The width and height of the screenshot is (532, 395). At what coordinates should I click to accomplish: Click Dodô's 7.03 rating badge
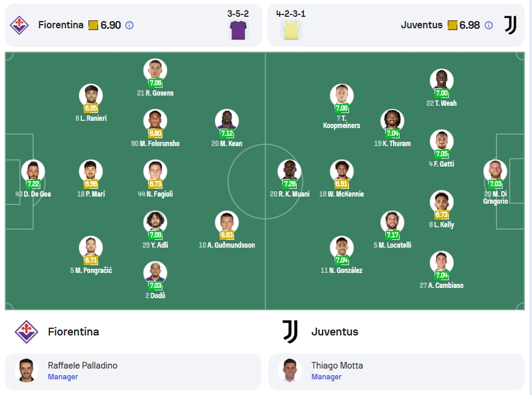pos(155,285)
